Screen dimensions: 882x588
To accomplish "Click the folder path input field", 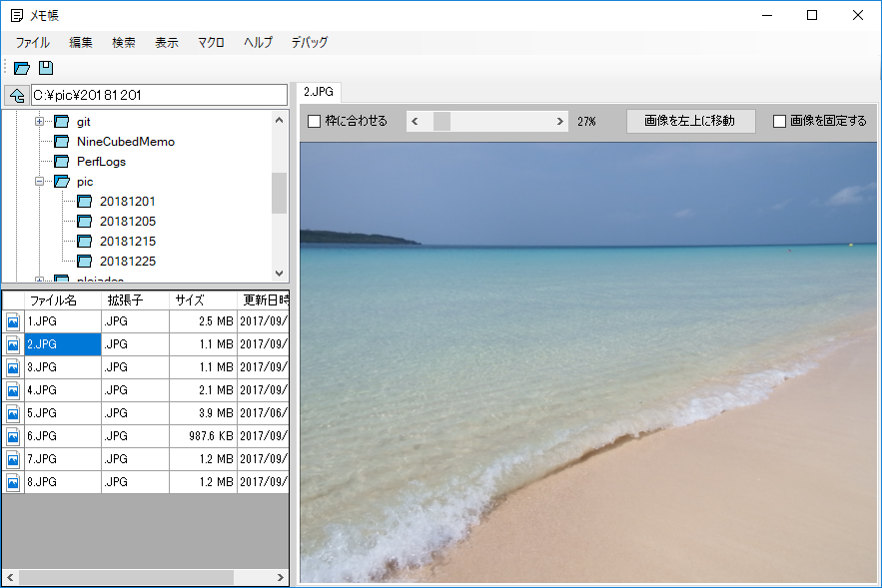I will click(x=160, y=97).
